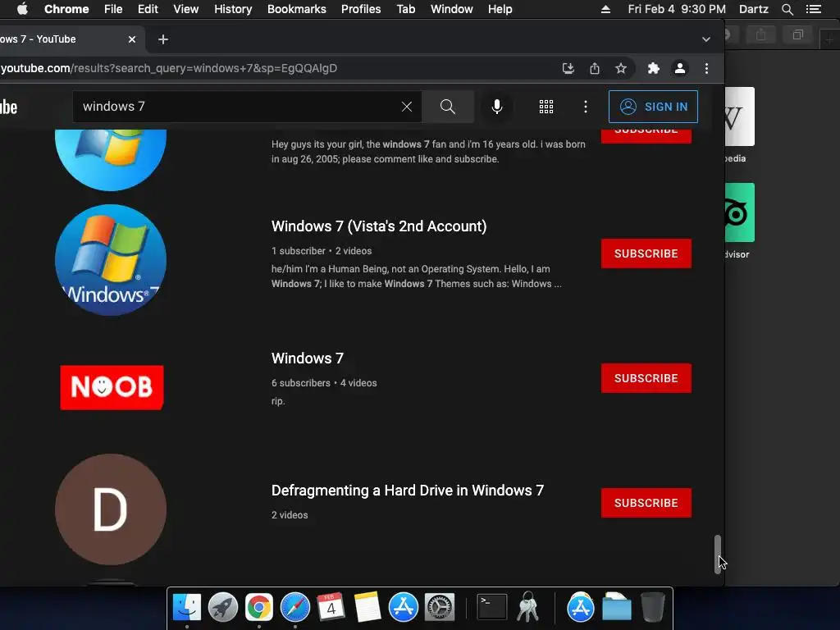The height and width of the screenshot is (630, 840).
Task: Open the Edit menu
Action: (148, 9)
